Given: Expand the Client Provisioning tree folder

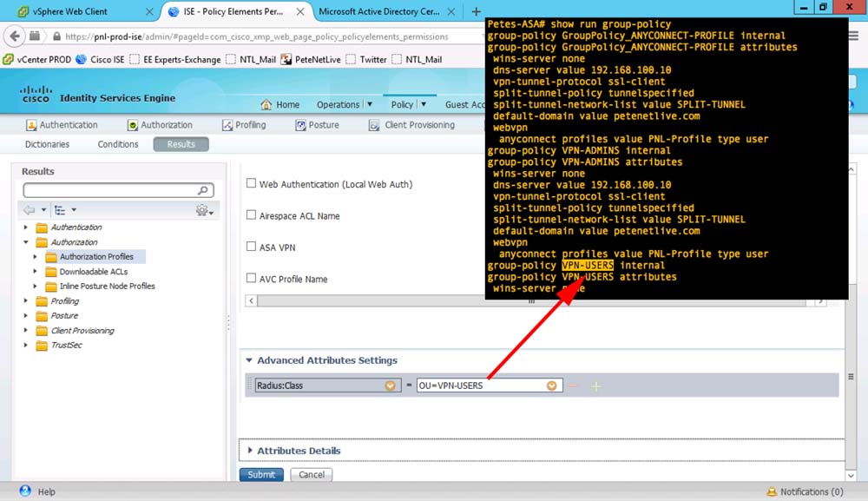Looking at the screenshot, I should pos(25,331).
